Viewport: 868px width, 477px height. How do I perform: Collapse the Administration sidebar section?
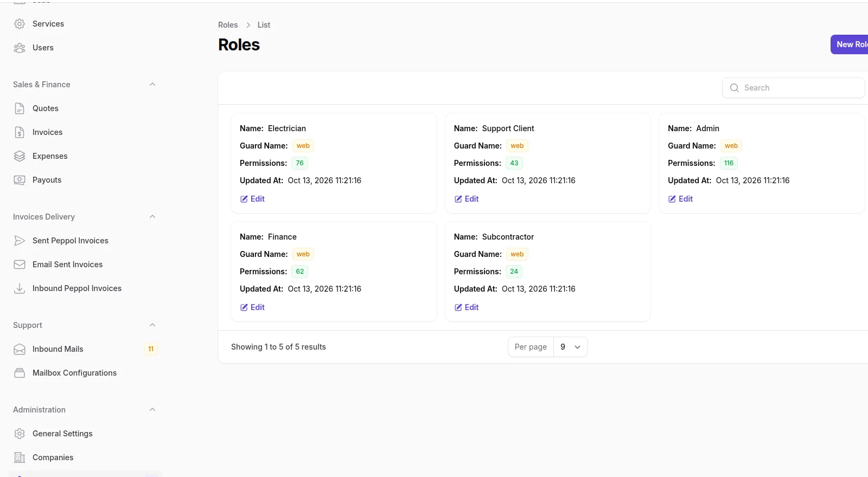tap(152, 410)
